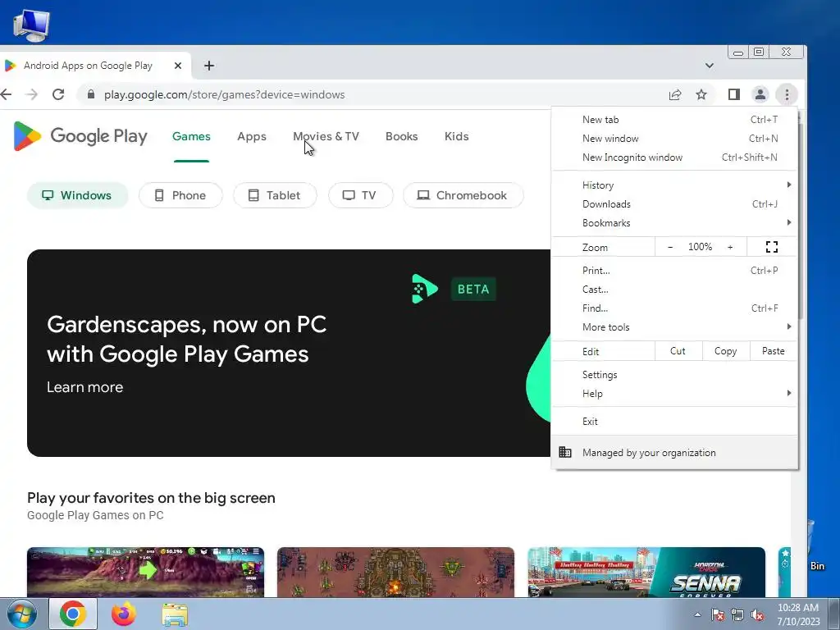The width and height of the screenshot is (840, 630).
Task: Click the Action Center flag tray icon
Action: 718,615
